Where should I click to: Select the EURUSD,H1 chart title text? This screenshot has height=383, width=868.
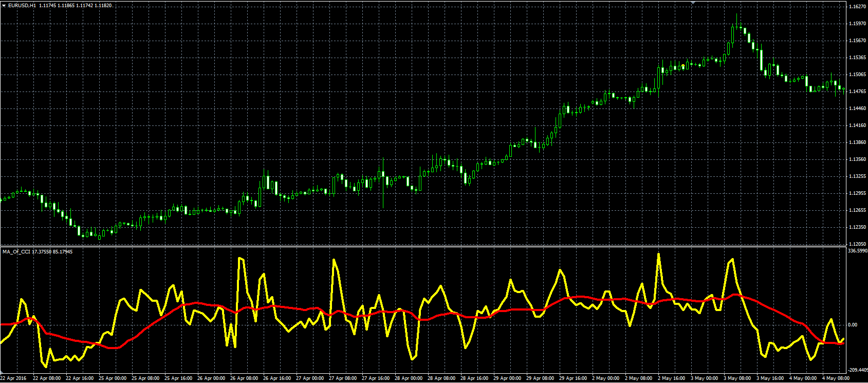tap(22, 5)
